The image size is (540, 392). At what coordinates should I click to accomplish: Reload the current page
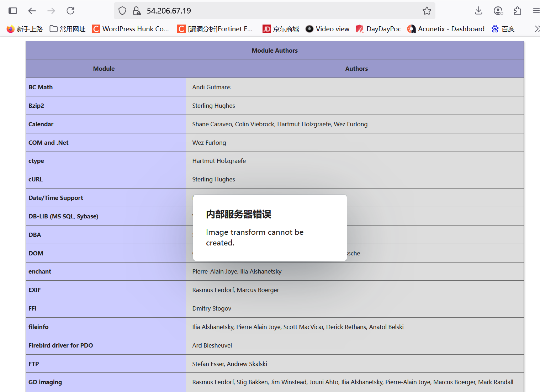click(70, 11)
